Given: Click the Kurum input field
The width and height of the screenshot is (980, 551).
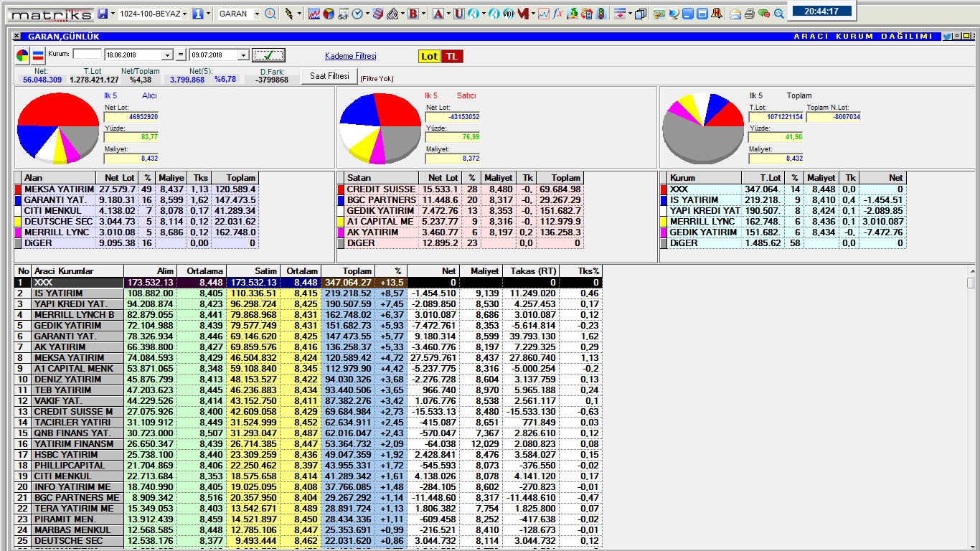Looking at the screenshot, I should 88,55.
